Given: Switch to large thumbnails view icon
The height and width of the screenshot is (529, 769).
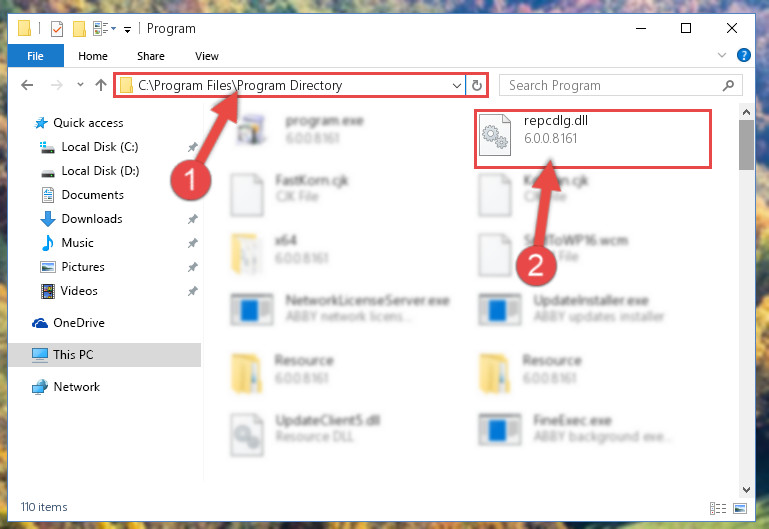Looking at the screenshot, I should [740, 508].
